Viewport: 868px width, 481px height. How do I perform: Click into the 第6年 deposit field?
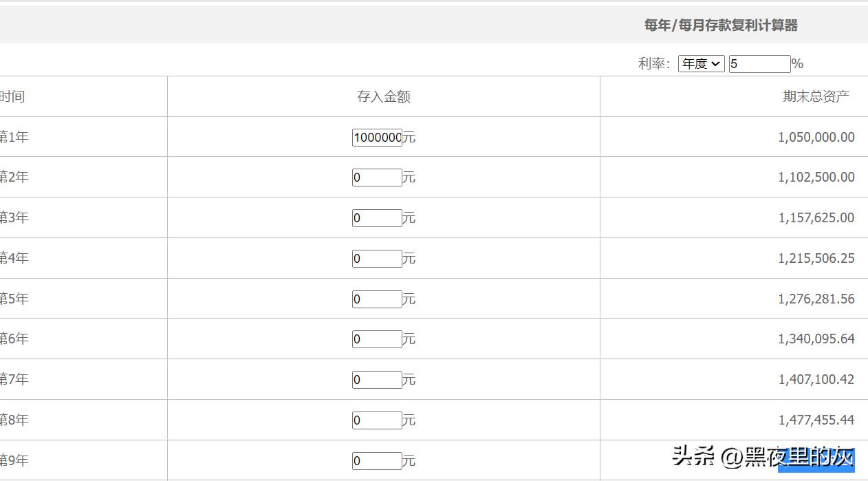click(x=377, y=339)
